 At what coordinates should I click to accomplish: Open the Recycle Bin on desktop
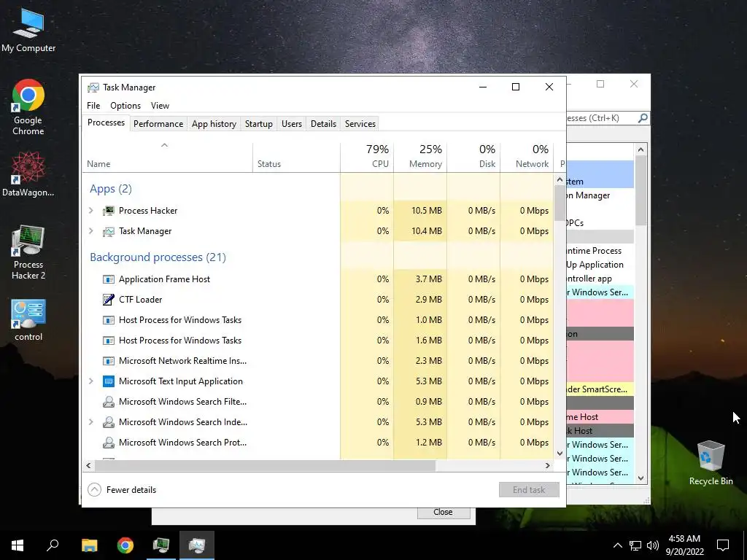click(711, 463)
